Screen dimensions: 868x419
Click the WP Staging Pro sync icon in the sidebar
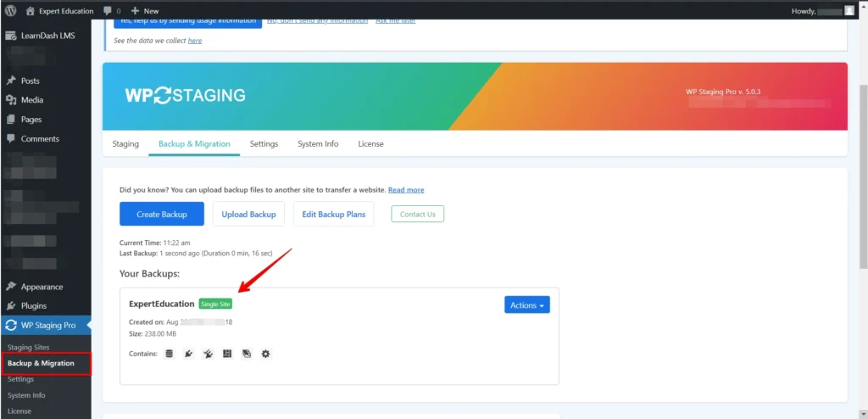pos(10,326)
